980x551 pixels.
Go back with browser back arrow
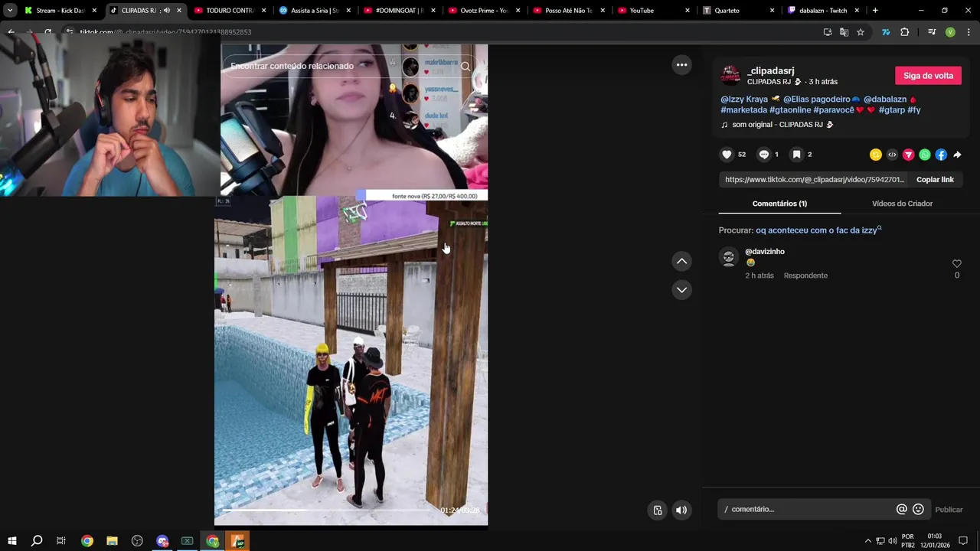point(11,32)
